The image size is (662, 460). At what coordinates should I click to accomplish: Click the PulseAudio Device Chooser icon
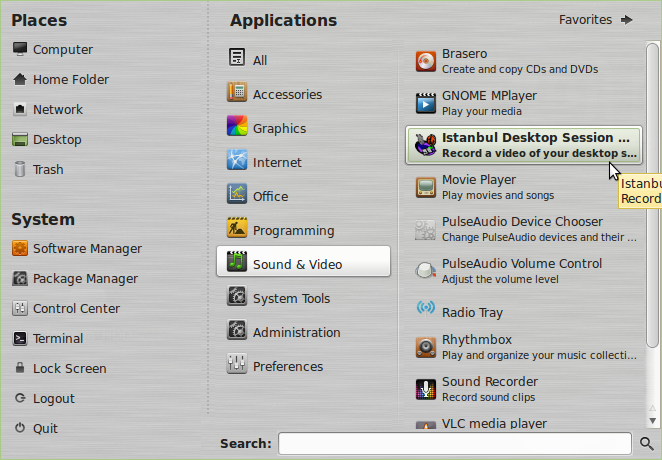click(426, 230)
